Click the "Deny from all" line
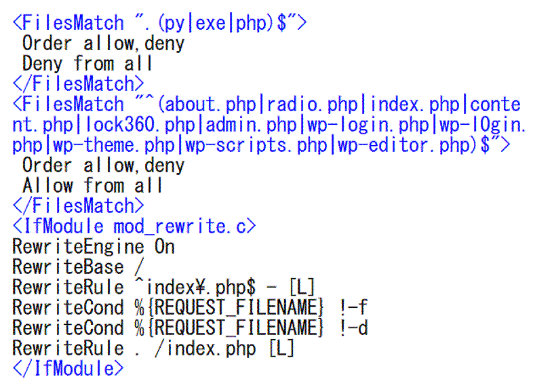The width and height of the screenshot is (533, 392). [87, 64]
